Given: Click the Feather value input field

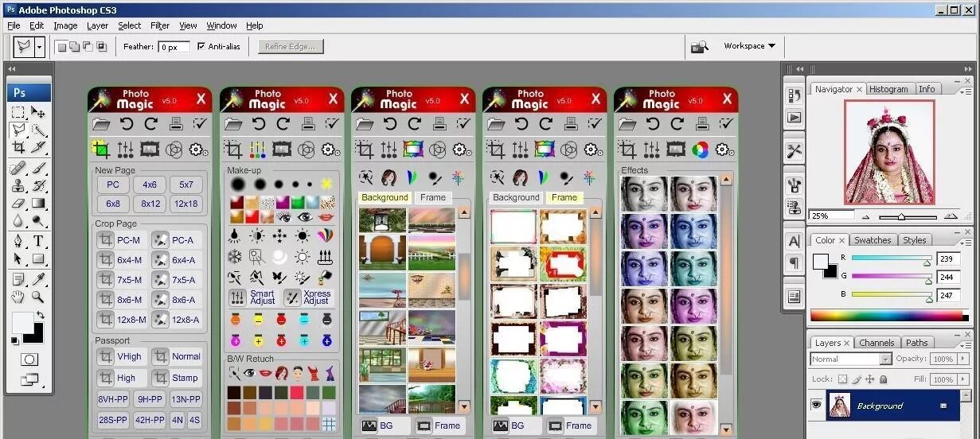Looking at the screenshot, I should point(174,47).
